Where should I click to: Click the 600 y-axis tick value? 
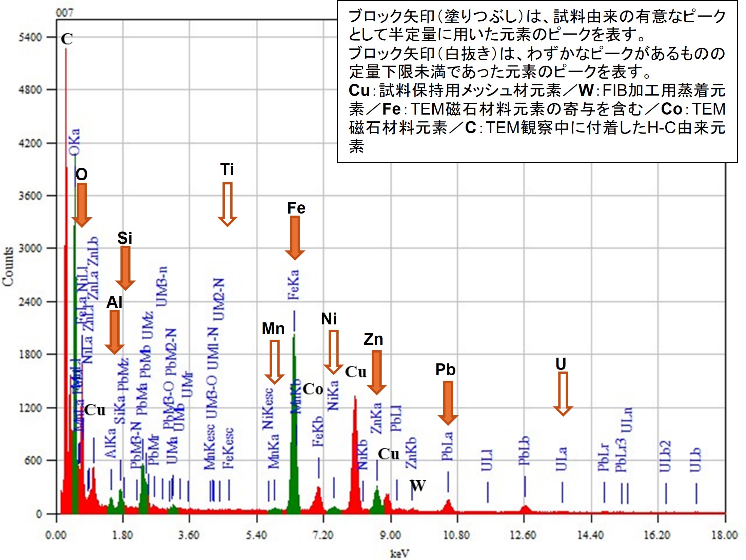click(x=34, y=460)
